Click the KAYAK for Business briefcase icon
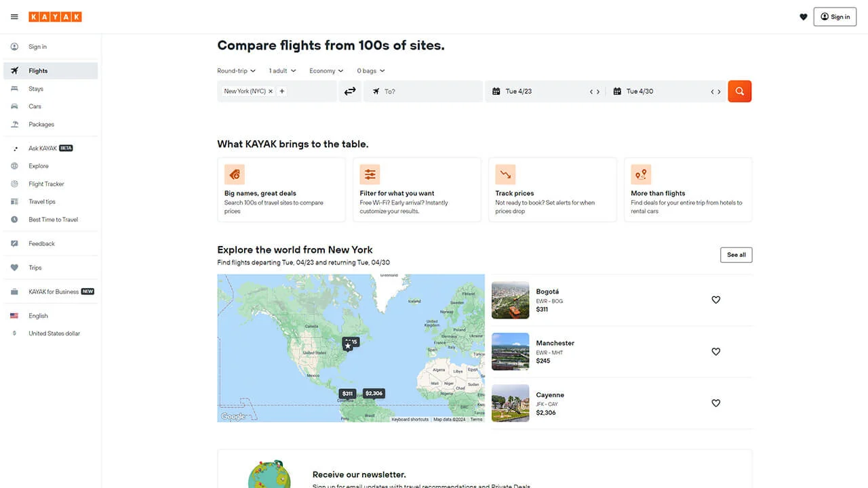 pyautogui.click(x=14, y=291)
